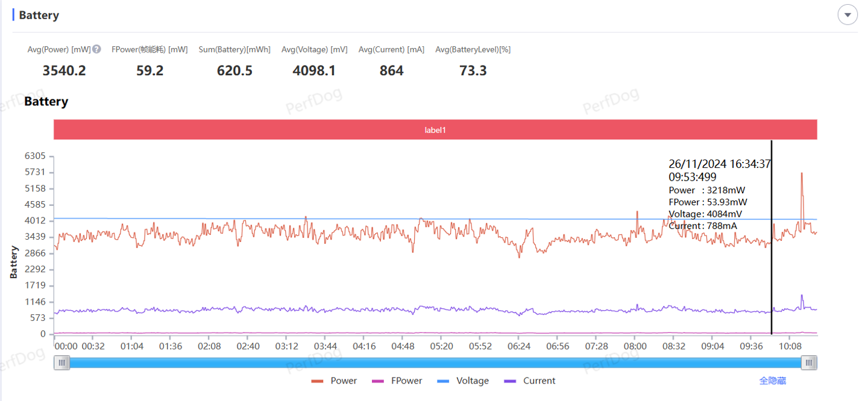Image resolution: width=868 pixels, height=401 pixels.
Task: Hide the Current series via the legend
Action: point(530,381)
